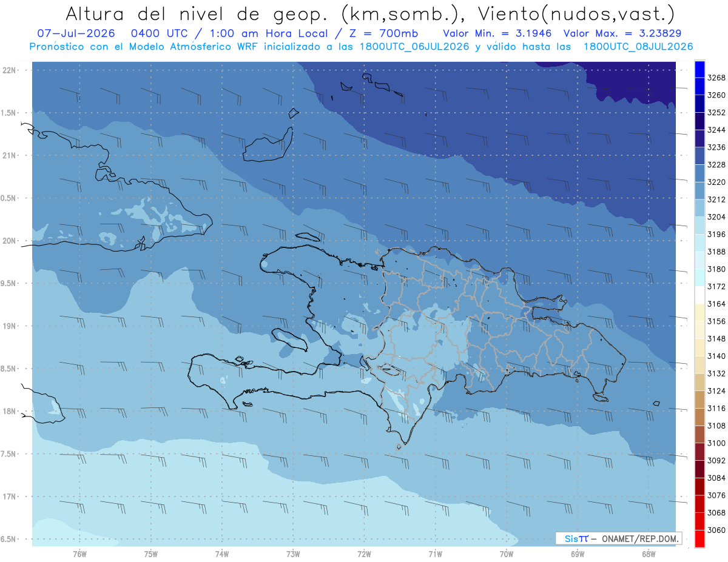Pick the colorbar swatch between 3236 and 3228
The height and width of the screenshot is (562, 728).
699,156
